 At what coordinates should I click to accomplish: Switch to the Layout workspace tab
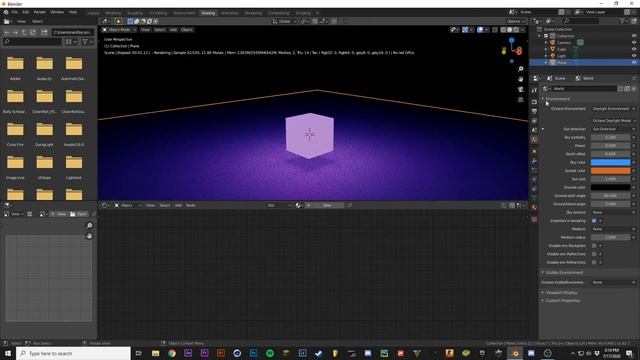pos(93,13)
